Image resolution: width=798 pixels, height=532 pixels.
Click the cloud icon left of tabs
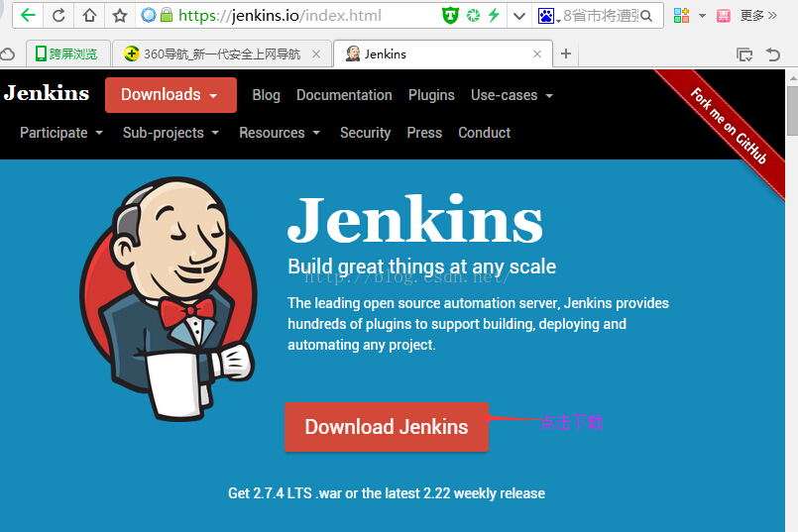[x=7, y=53]
